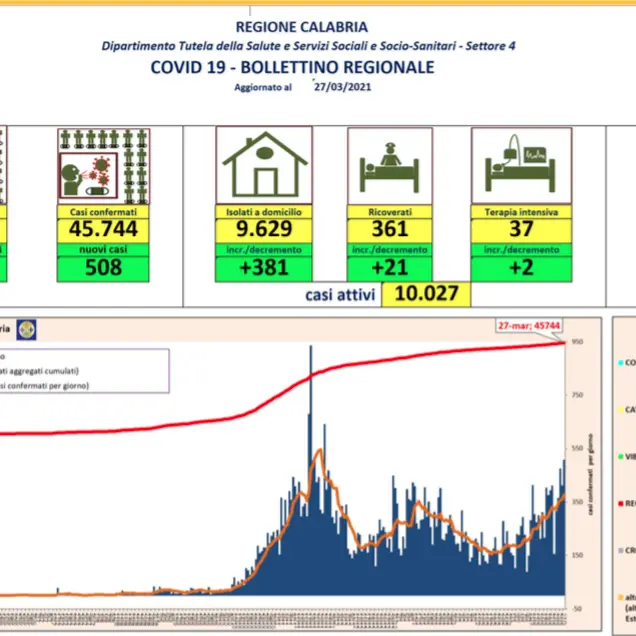Select the hospitalized patient bed icon

point(390,166)
